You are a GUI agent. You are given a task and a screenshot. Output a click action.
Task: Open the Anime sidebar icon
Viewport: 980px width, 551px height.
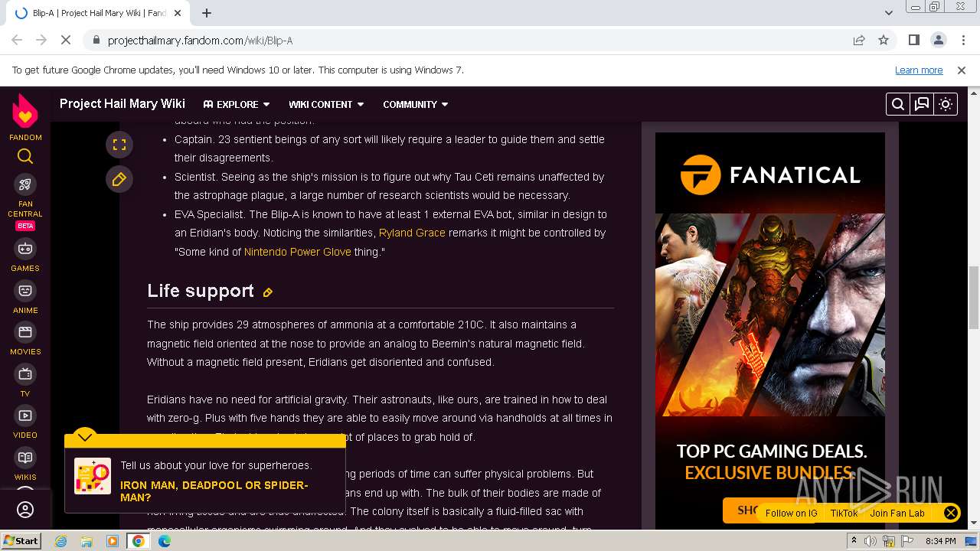[25, 291]
